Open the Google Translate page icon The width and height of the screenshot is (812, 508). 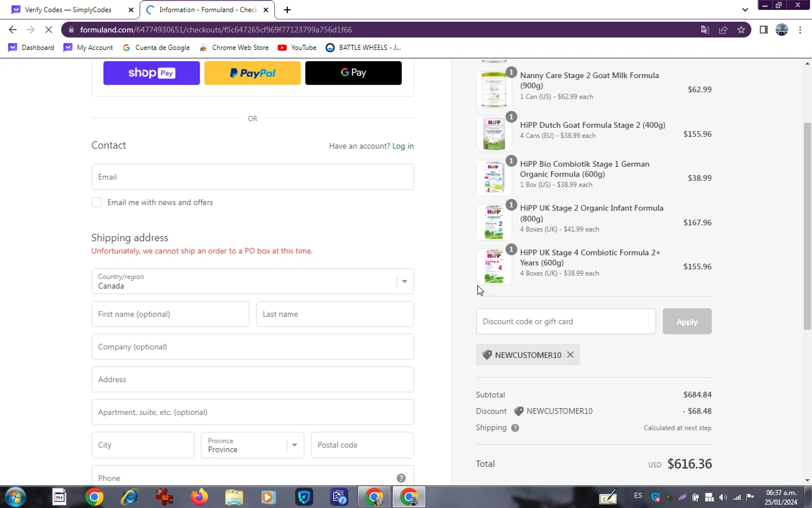705,30
